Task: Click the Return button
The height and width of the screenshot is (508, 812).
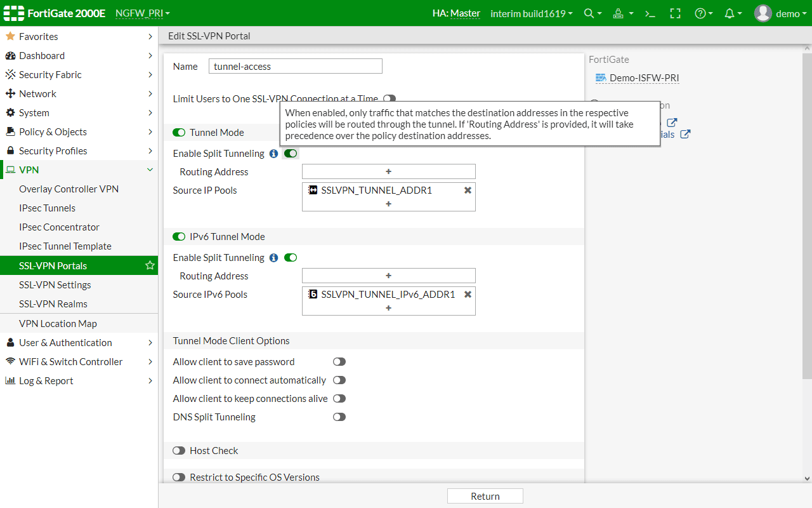Action: (x=485, y=497)
